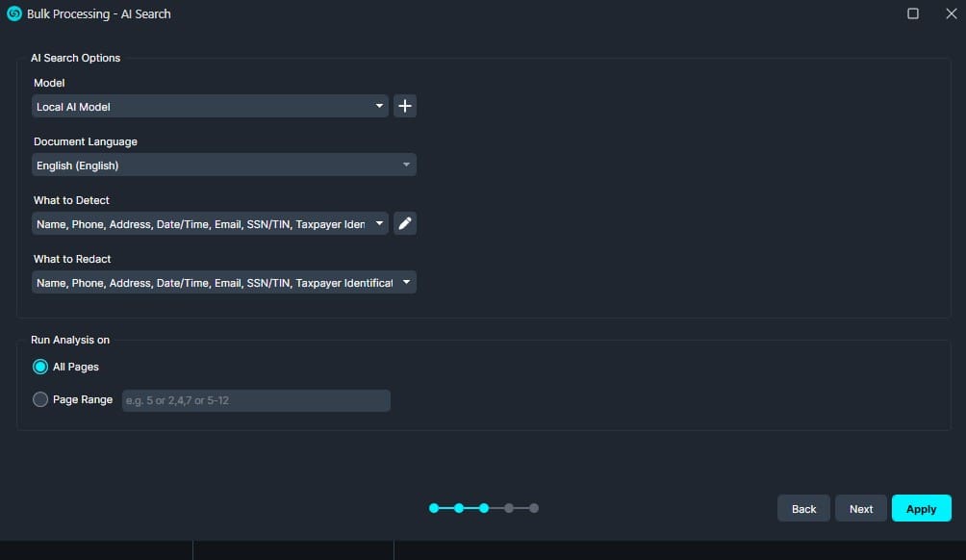
Task: Close the AI Search dialog
Action: click(x=951, y=13)
